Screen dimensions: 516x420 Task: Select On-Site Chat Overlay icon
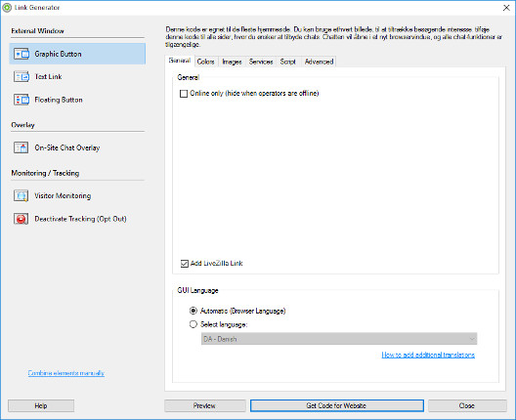tap(21, 147)
